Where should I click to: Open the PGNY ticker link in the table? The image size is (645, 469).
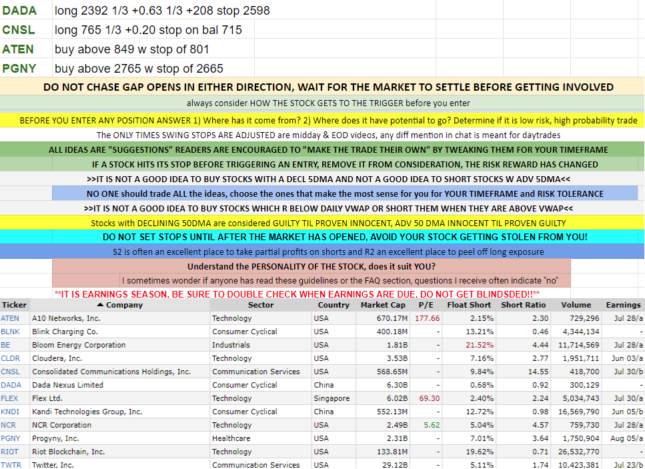[10, 438]
